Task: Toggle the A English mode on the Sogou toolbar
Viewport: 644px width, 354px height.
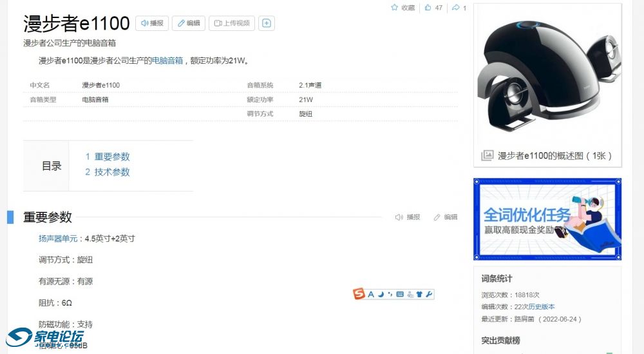Action: point(371,294)
